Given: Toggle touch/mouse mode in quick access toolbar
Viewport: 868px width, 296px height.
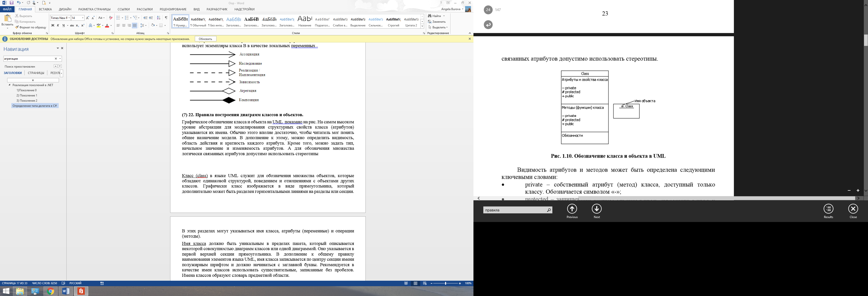Looking at the screenshot, I should click(x=34, y=3).
